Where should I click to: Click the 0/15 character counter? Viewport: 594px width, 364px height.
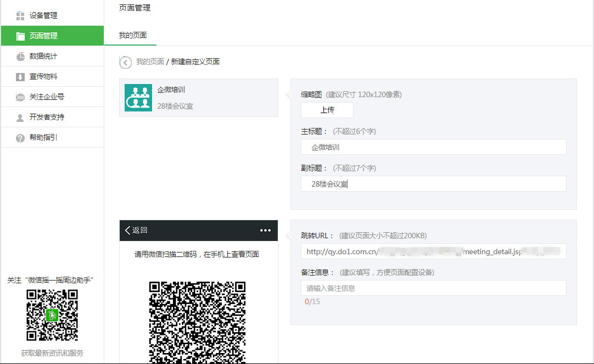(x=312, y=301)
